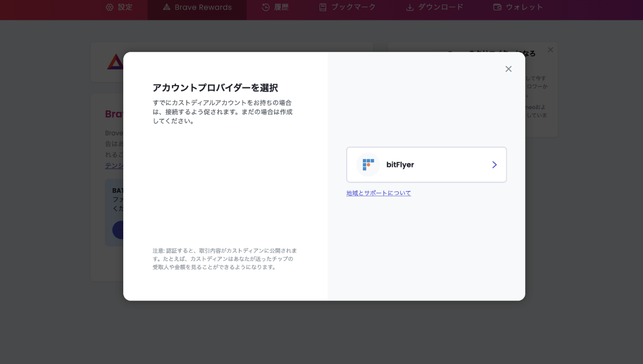
Task: Close the account provider dialog
Action: [x=509, y=69]
